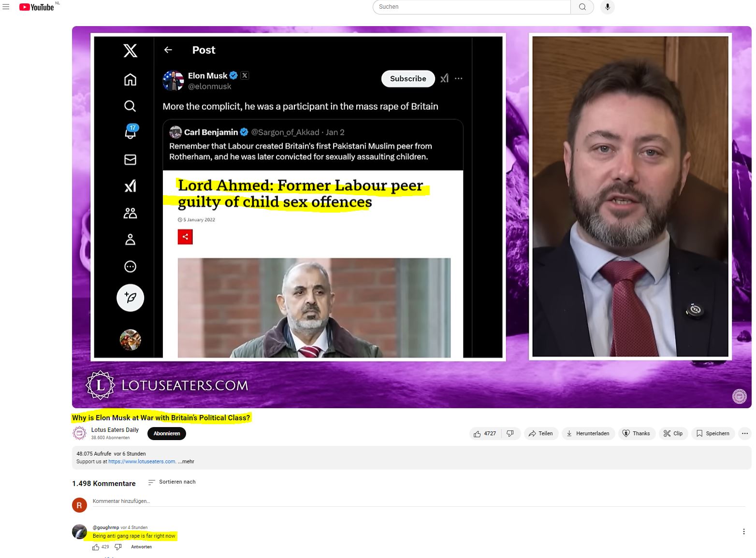Like the comment by @goughrmp
Screen dimensions: 756x558
(x=96, y=547)
